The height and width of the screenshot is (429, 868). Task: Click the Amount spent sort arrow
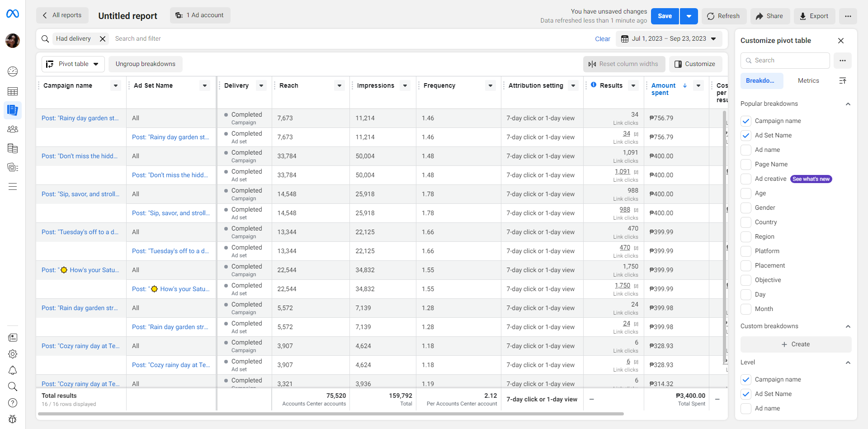coord(685,85)
